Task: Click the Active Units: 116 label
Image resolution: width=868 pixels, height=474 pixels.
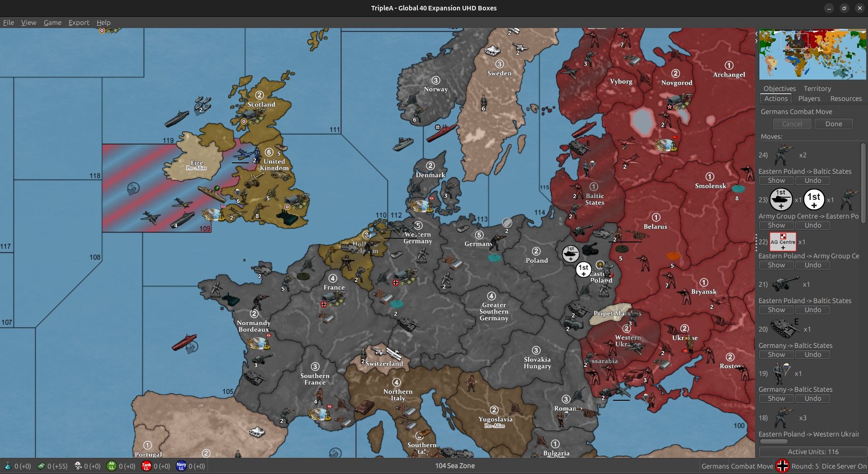Action: click(813, 452)
